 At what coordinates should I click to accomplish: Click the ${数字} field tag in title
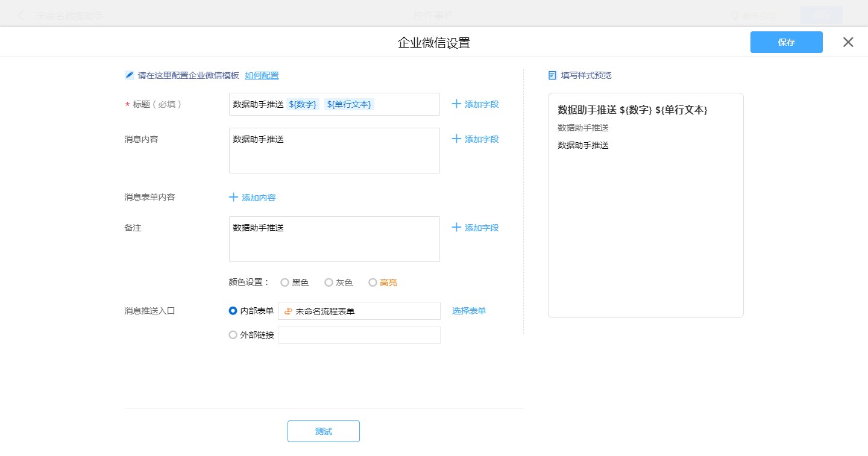[303, 104]
